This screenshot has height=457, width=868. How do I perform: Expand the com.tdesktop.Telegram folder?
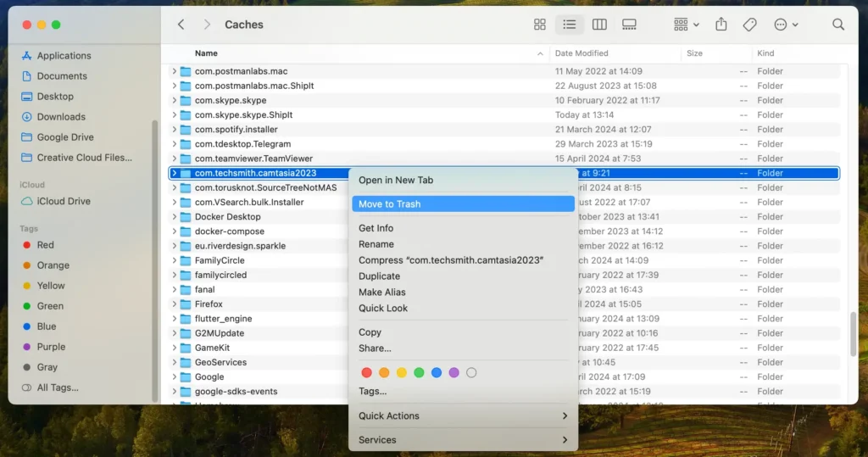tap(174, 144)
